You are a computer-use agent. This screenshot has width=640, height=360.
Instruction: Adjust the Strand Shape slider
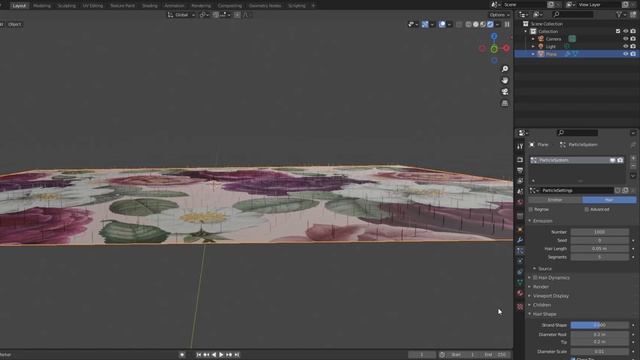(x=600, y=325)
